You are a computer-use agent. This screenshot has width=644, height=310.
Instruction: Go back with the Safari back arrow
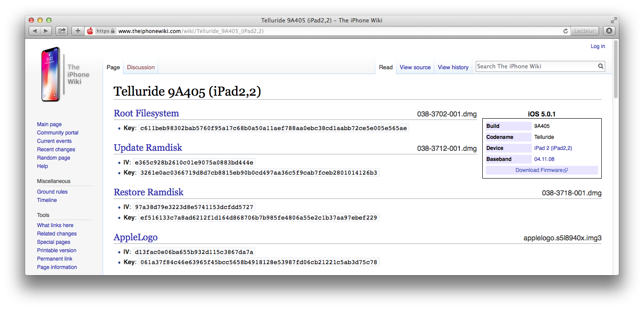[x=35, y=31]
